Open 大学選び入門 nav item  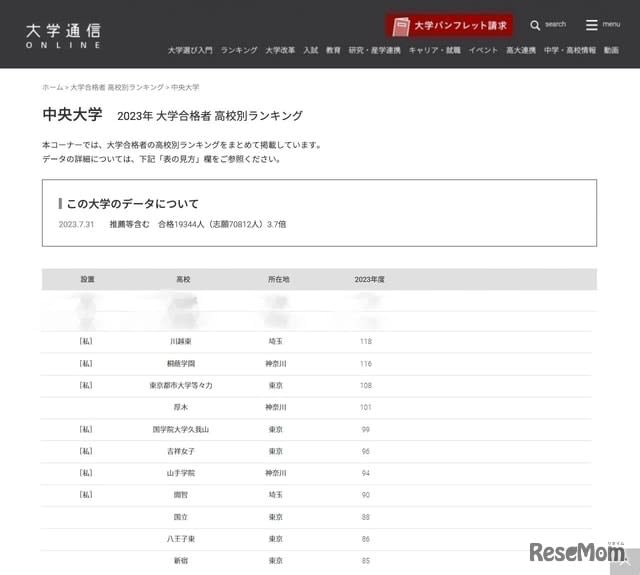tap(190, 50)
